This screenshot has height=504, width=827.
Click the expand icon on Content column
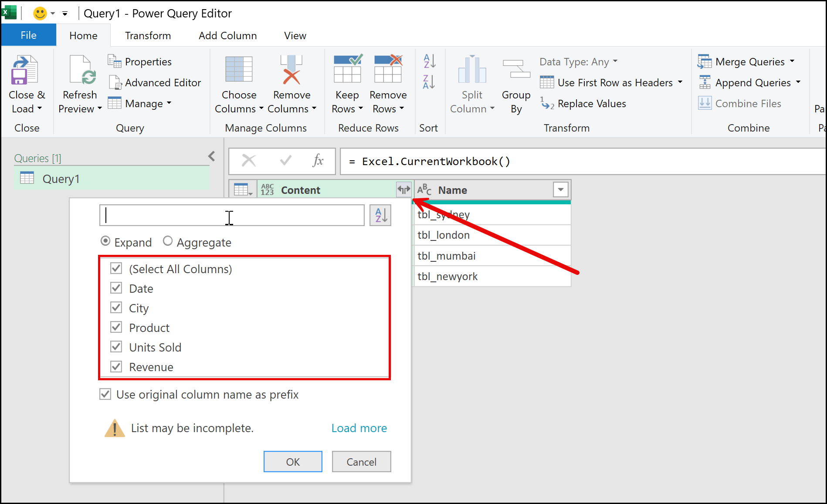pos(403,190)
